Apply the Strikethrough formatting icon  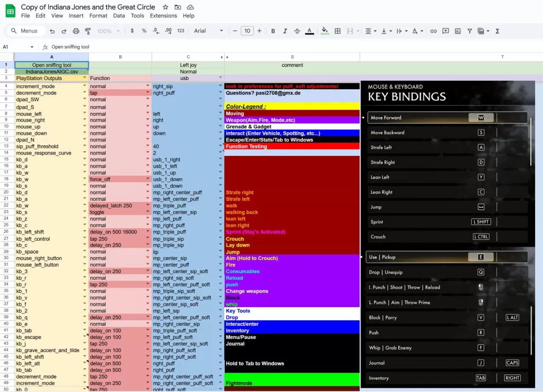[296, 31]
